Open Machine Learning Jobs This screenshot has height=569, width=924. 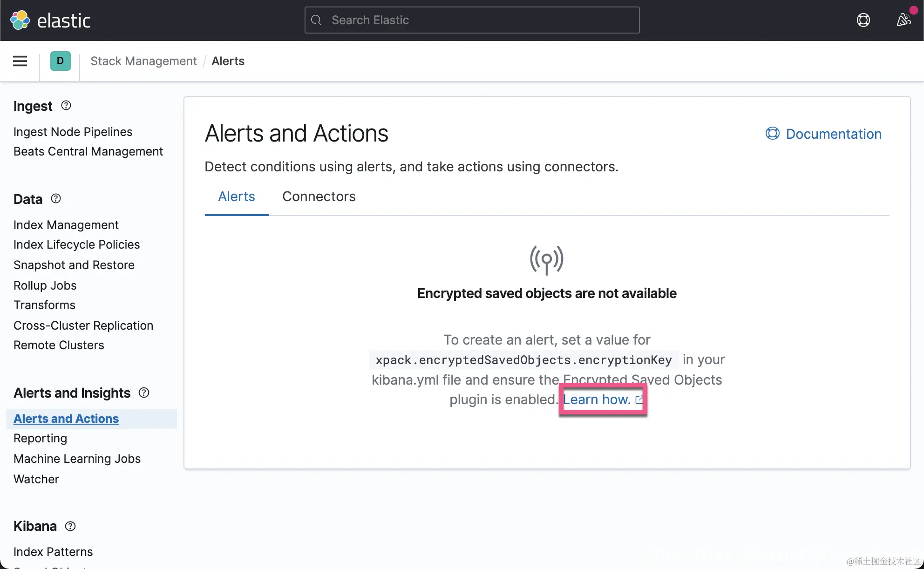click(x=77, y=459)
